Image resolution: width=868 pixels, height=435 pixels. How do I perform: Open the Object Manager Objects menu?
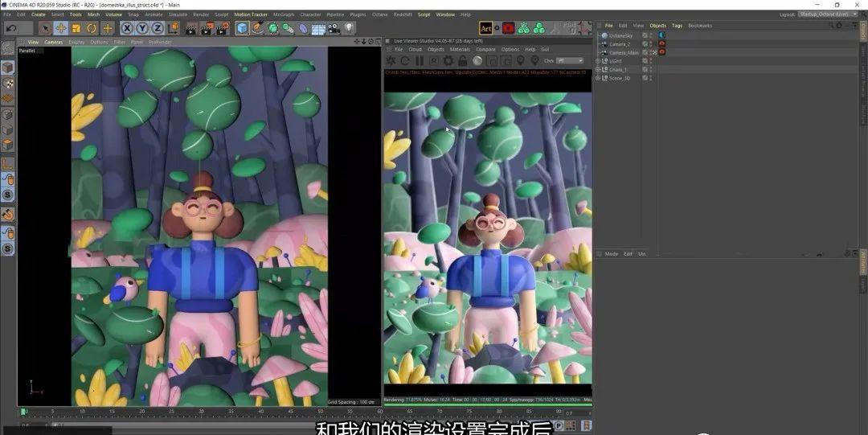point(657,26)
